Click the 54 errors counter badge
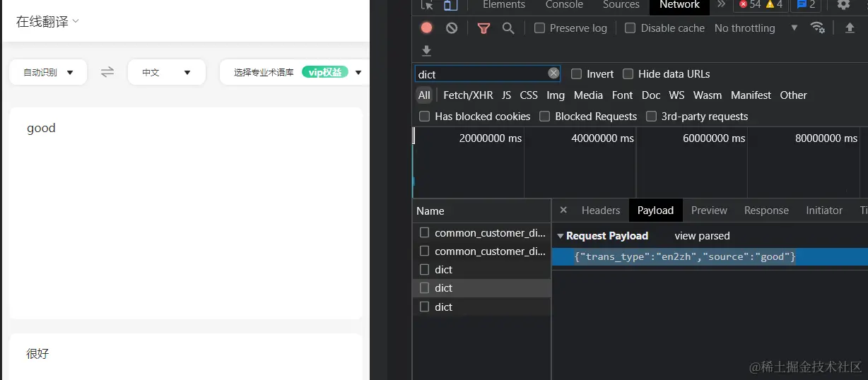Screen dimensions: 868x380 [x=750, y=4]
